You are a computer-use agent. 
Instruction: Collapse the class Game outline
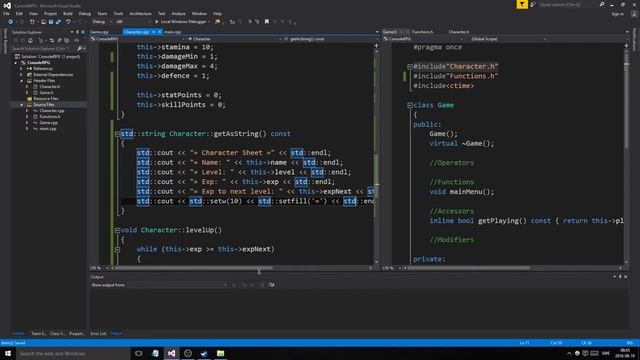410,105
